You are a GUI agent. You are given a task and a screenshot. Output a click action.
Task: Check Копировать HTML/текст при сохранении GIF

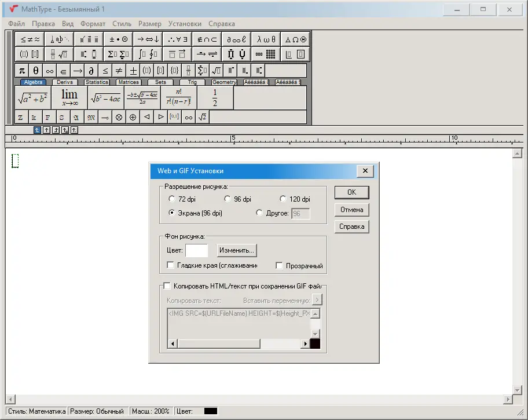tap(167, 286)
